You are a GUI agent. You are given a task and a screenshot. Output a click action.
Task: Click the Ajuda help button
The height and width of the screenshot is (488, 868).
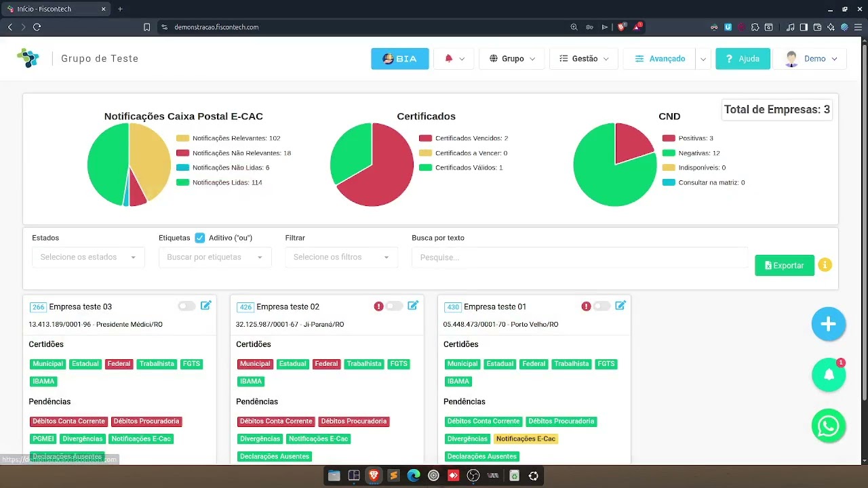[x=743, y=59]
